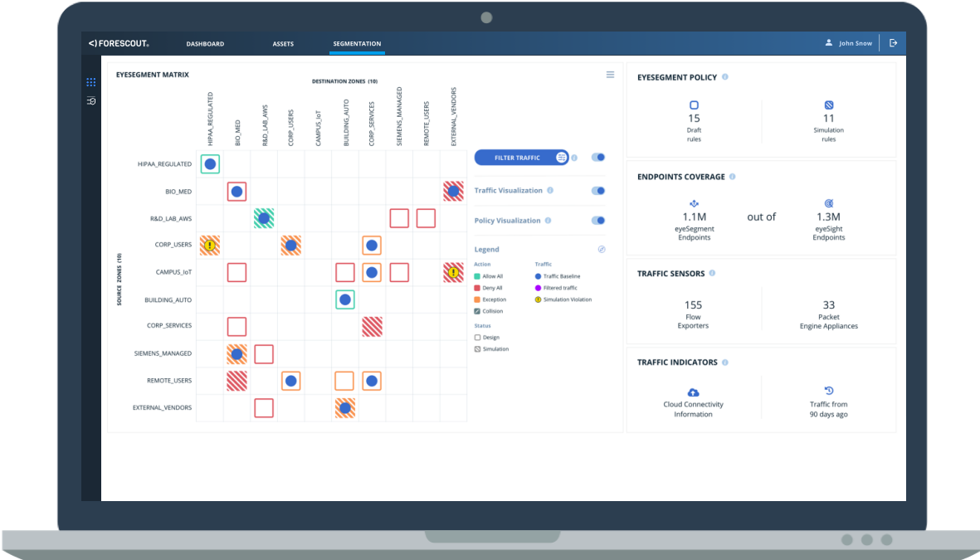Open the policy list icon in sidebar
Screen dimensions: 980x560
(x=91, y=101)
